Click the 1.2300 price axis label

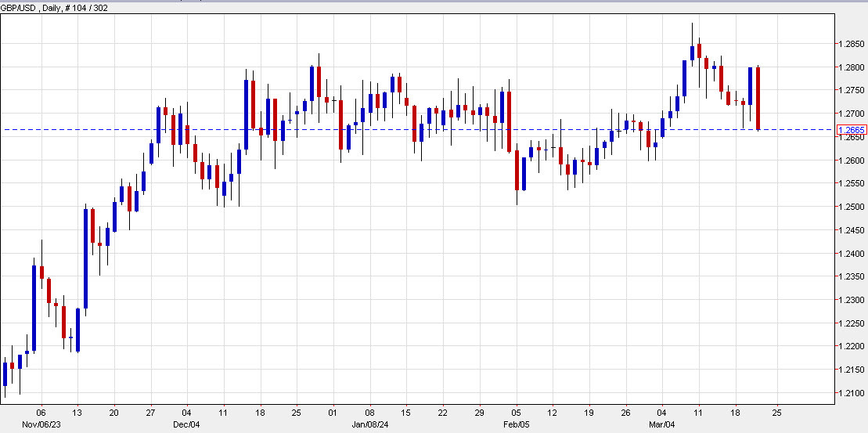point(852,300)
